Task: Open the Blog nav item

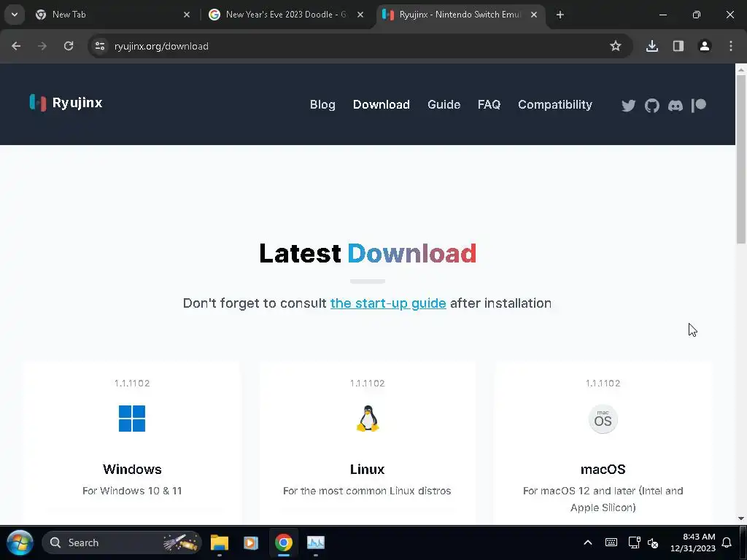Action: [x=322, y=105]
